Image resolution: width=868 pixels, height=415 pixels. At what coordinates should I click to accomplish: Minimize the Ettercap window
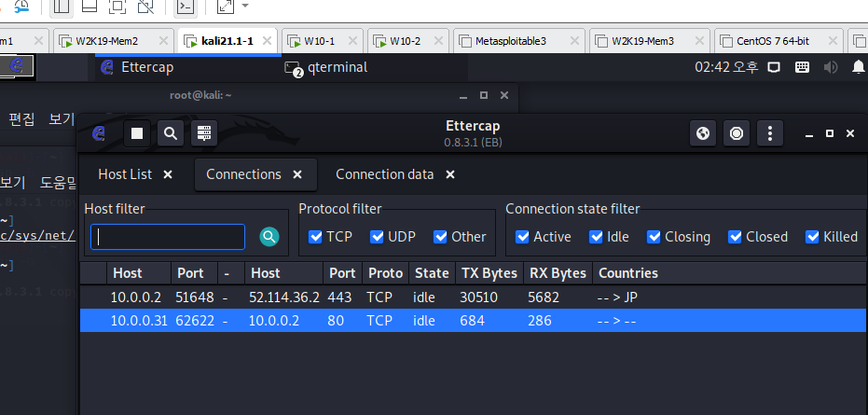tap(808, 133)
